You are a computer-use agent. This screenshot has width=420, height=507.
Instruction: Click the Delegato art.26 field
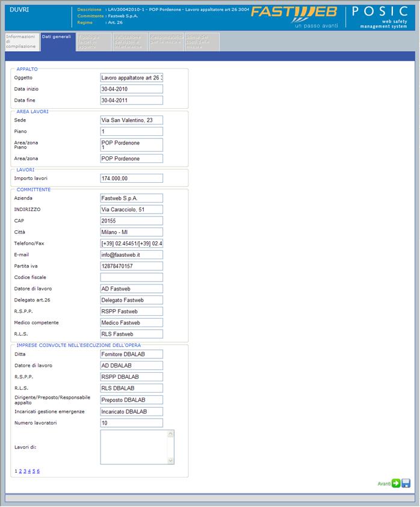point(132,300)
